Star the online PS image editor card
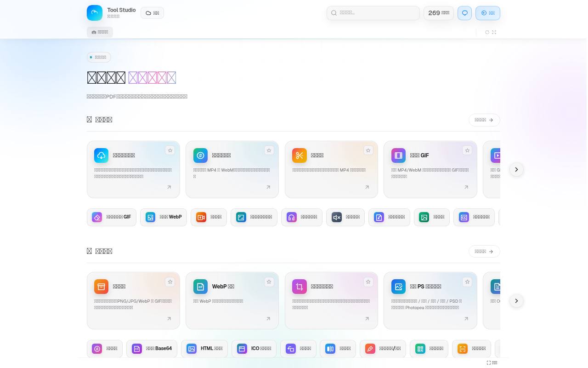Viewport: 588px width, 368px height. click(x=467, y=282)
